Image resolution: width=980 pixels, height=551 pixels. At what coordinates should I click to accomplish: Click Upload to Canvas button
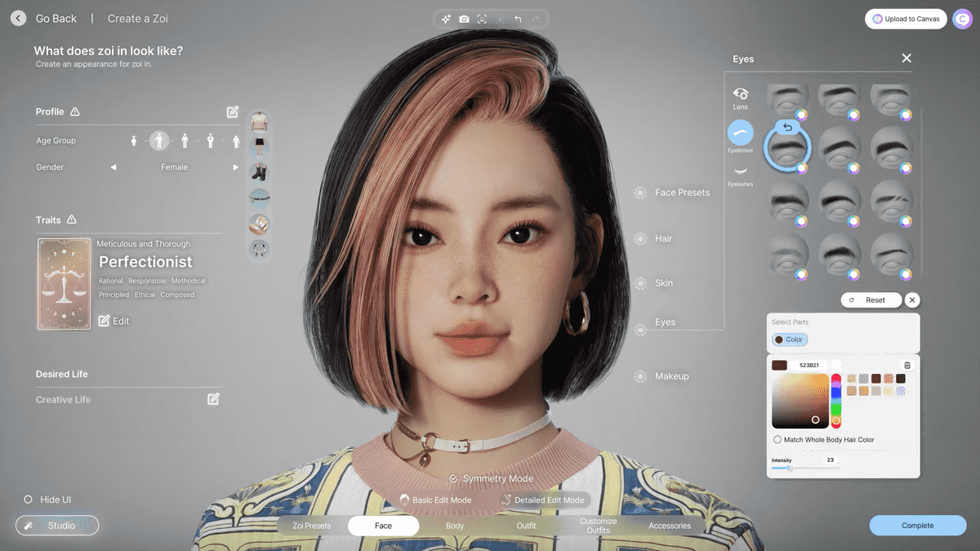click(x=906, y=19)
